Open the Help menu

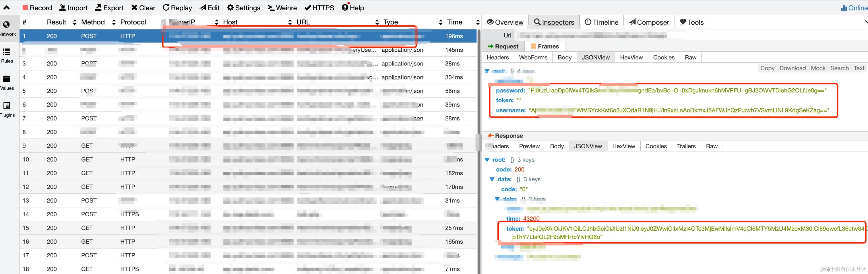click(353, 7)
